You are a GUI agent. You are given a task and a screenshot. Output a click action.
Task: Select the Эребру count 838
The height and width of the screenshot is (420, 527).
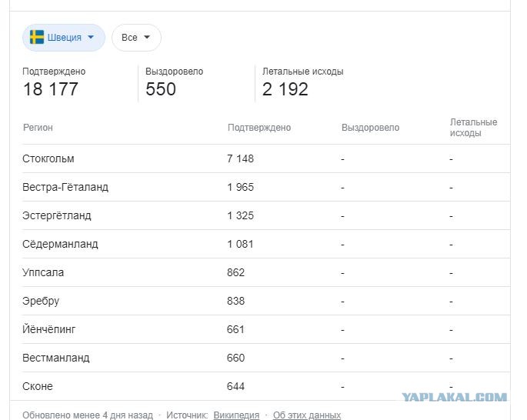tap(235, 301)
